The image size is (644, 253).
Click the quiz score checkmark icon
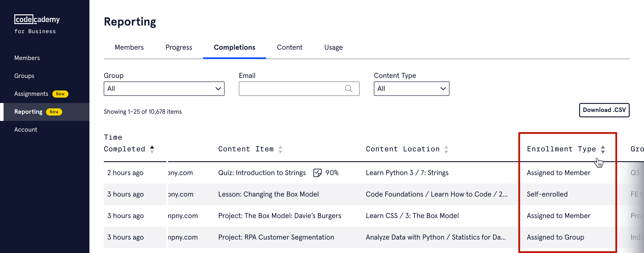317,173
